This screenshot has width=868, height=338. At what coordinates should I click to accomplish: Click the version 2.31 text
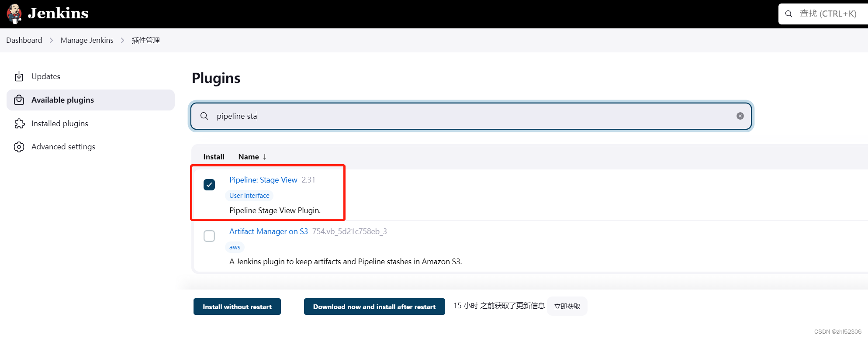tap(308, 180)
